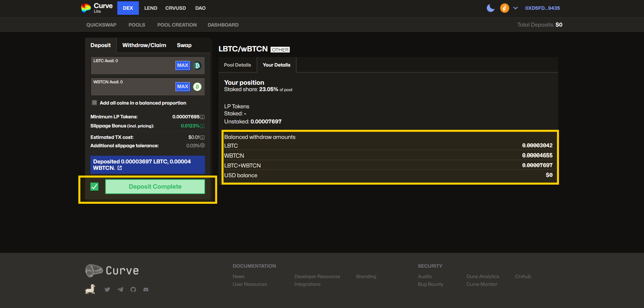The width and height of the screenshot is (644, 308).
Task: Select the Your Details tab
Action: coord(277,65)
